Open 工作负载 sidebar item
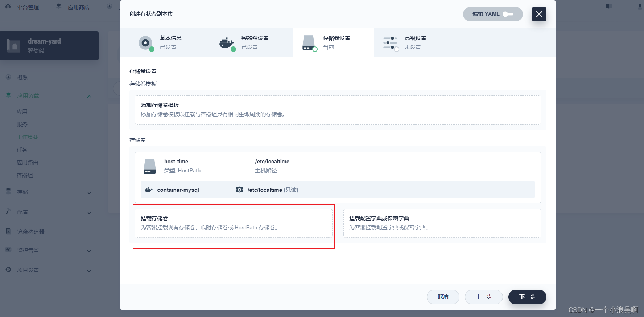This screenshot has height=317, width=644. tap(28, 137)
